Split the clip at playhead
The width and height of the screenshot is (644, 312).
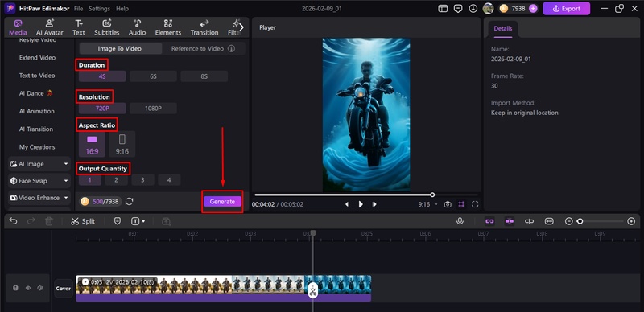pyautogui.click(x=83, y=221)
